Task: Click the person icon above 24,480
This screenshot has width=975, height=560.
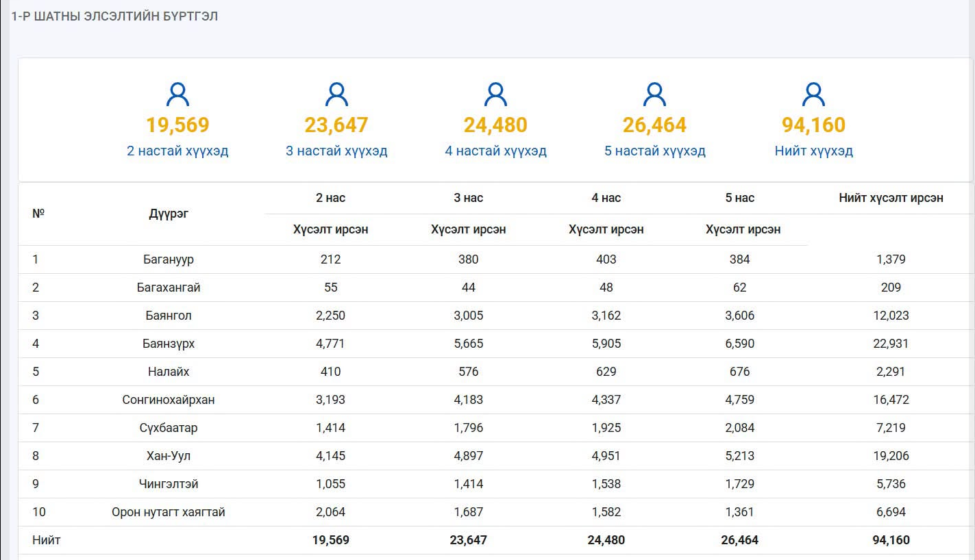Action: [x=495, y=94]
